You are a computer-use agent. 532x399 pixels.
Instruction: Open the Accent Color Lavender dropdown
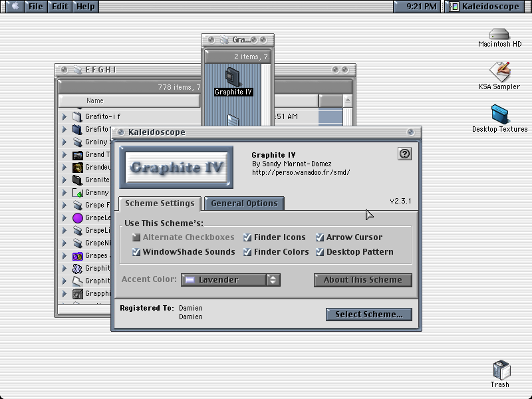(x=231, y=280)
